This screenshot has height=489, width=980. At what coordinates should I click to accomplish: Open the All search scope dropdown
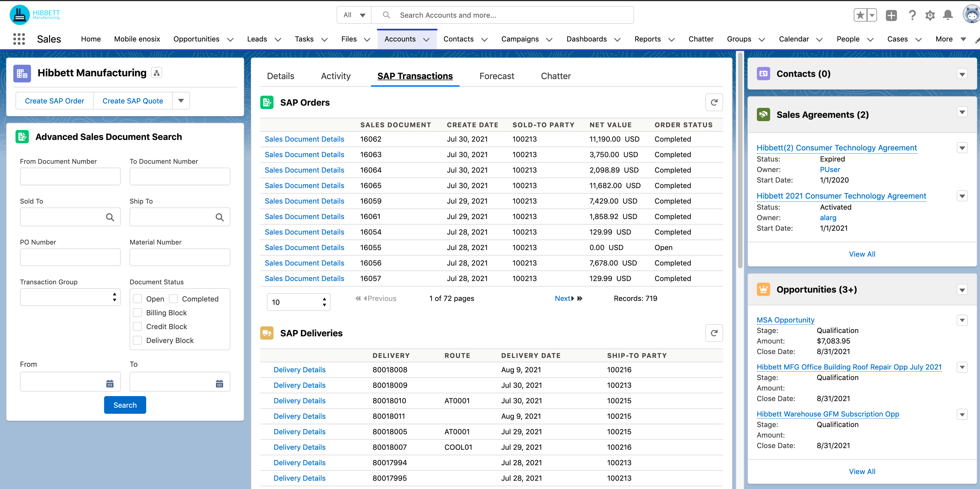coord(354,15)
